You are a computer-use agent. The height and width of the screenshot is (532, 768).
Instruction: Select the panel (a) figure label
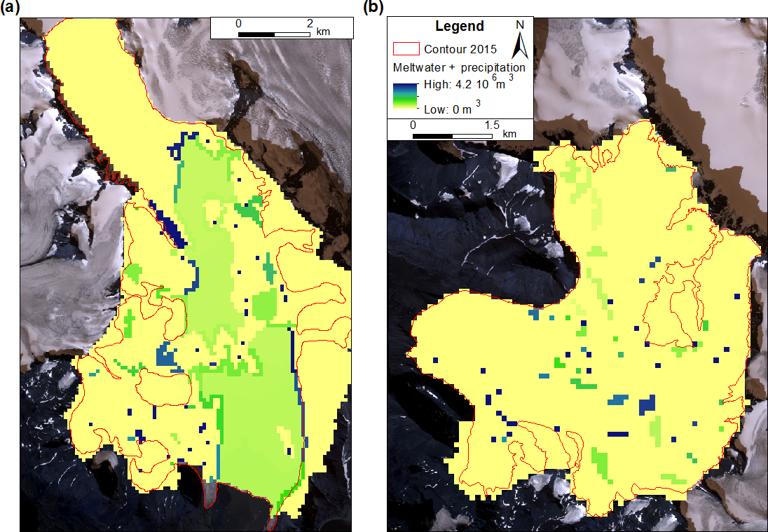click(x=10, y=8)
